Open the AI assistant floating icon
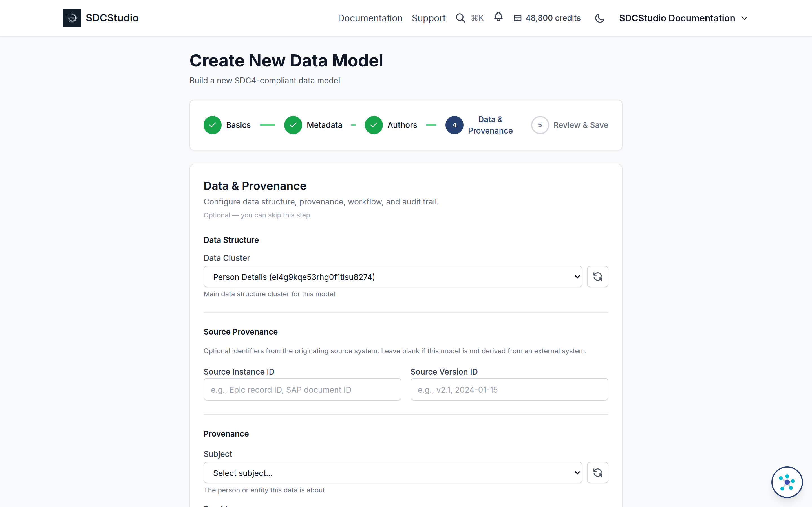Viewport: 812px width, 507px height. coord(787,482)
